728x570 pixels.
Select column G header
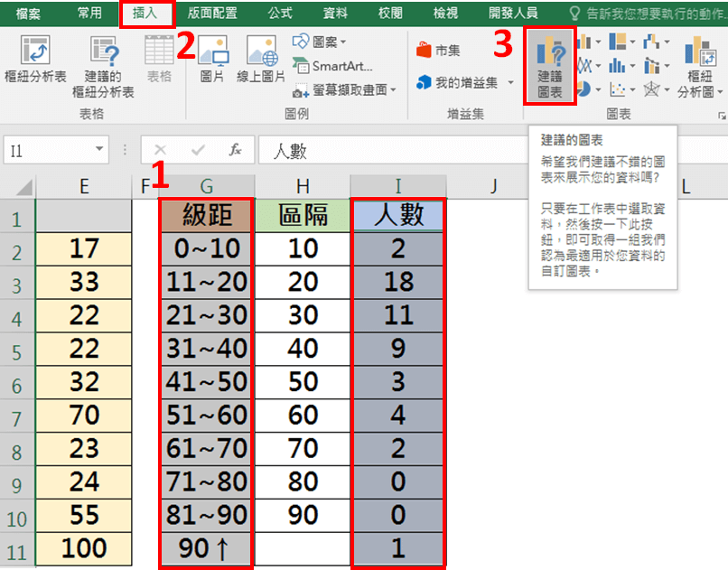click(206, 186)
